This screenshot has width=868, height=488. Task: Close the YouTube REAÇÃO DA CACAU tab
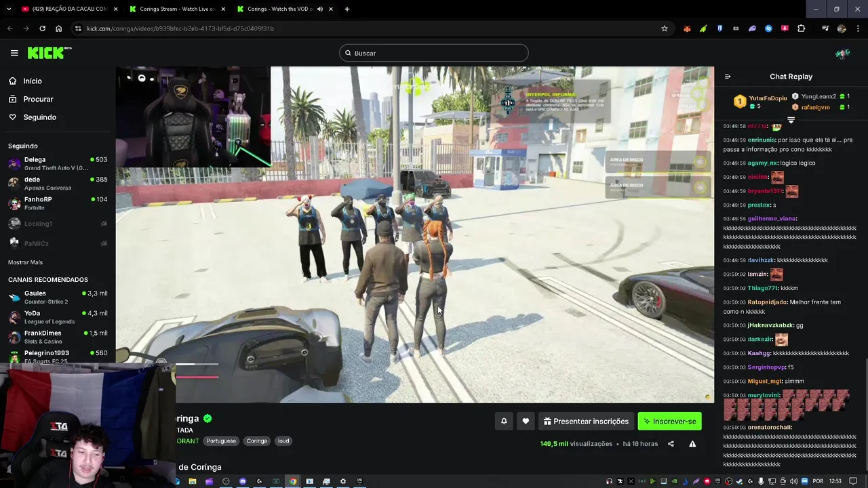115,9
